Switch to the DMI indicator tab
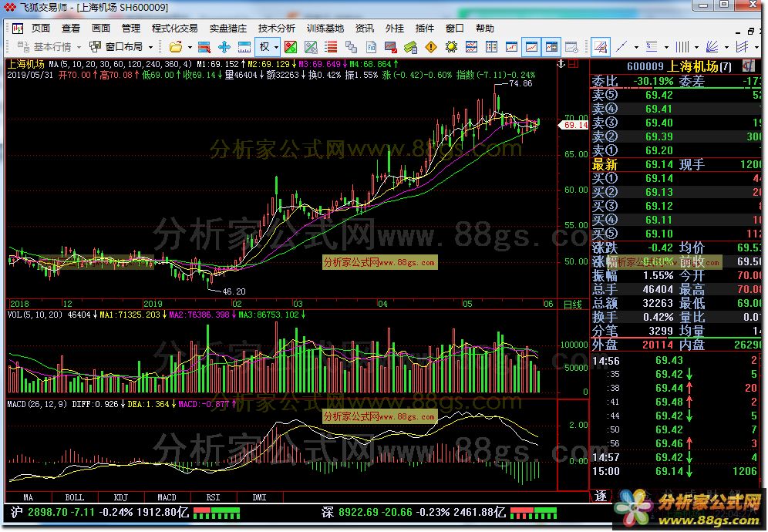 click(x=259, y=497)
